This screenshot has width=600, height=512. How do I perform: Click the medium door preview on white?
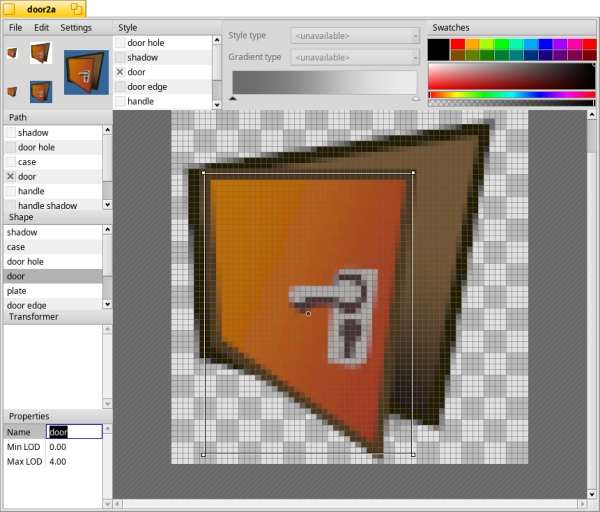click(40, 54)
